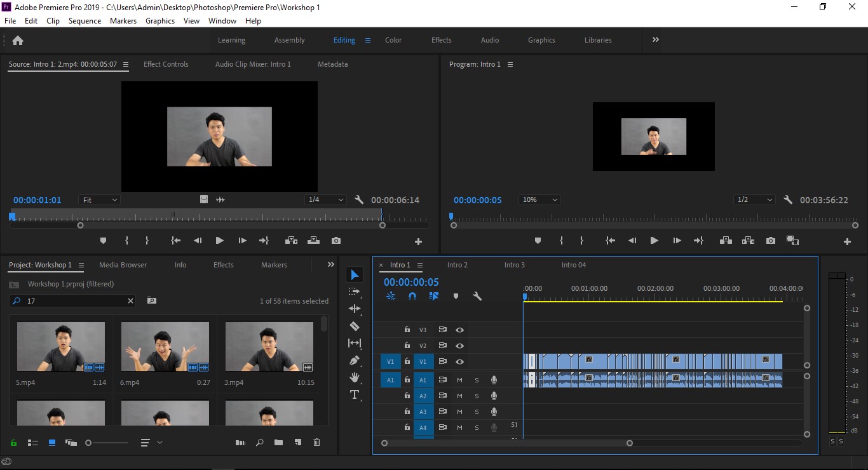Delete selected item with trash icon
This screenshot has width=868, height=470.
point(317,442)
